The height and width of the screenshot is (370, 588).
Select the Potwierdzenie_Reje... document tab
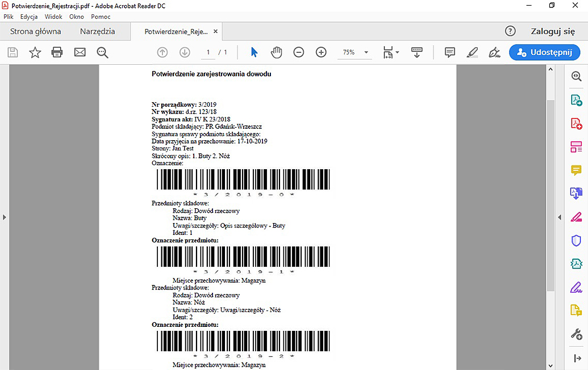(x=176, y=31)
